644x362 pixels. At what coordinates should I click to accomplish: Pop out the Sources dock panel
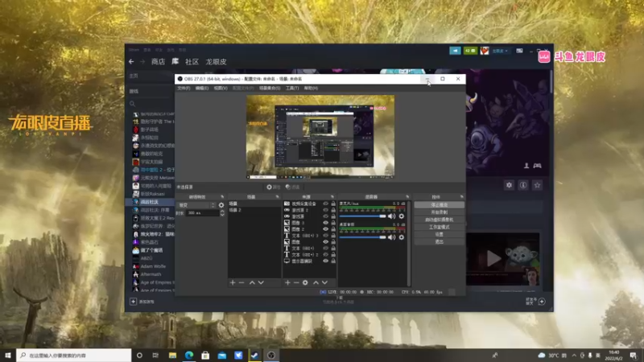(332, 197)
